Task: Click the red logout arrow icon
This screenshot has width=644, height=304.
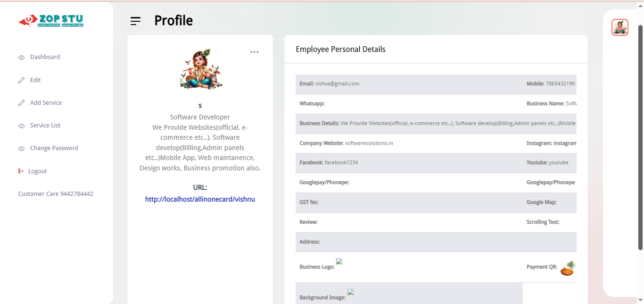Action: point(21,171)
